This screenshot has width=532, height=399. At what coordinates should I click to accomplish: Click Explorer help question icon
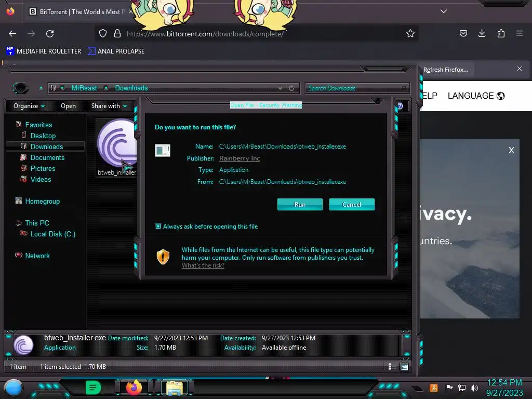(x=401, y=106)
